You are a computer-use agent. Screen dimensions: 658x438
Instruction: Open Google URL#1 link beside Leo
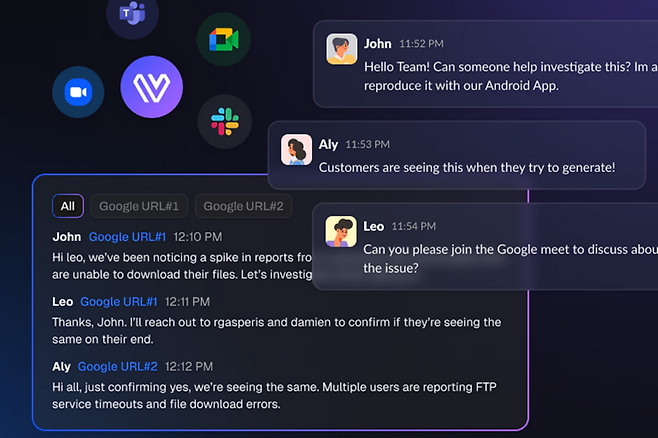(x=119, y=301)
